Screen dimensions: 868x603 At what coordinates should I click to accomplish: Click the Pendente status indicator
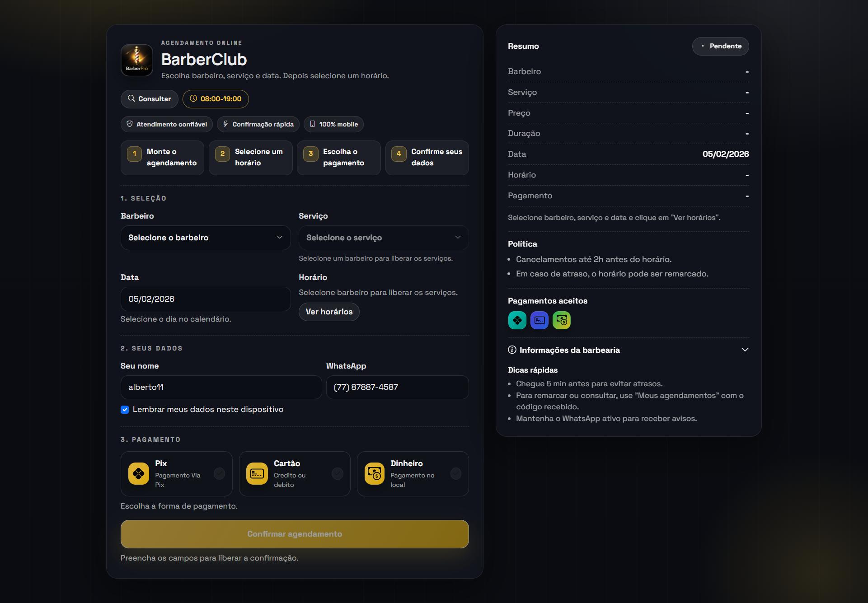point(720,46)
